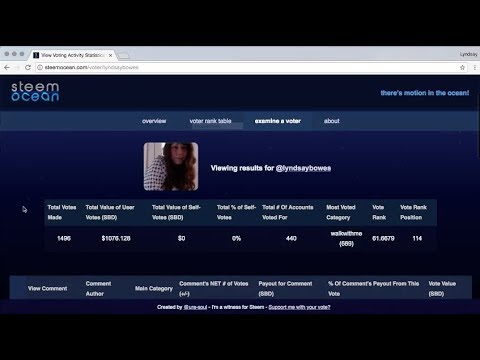Click the walkwithme category cell
Image resolution: width=480 pixels, height=360 pixels.
click(346, 238)
